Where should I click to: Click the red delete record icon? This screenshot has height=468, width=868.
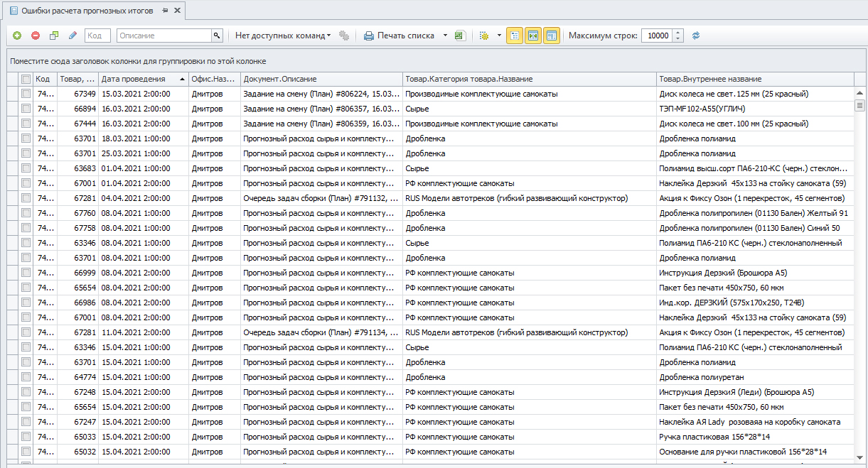click(x=35, y=36)
